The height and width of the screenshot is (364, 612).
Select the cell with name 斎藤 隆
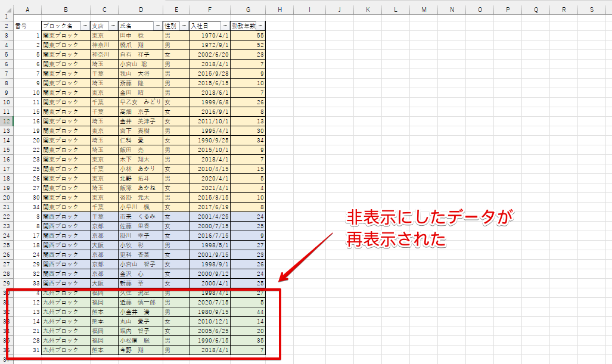coord(141,83)
